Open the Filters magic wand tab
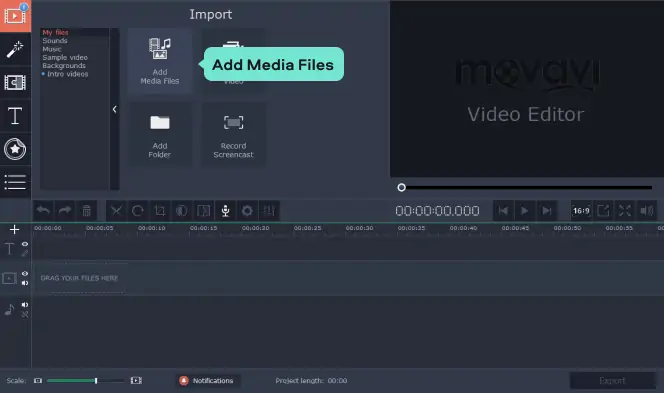The width and height of the screenshot is (664, 393). (x=15, y=49)
